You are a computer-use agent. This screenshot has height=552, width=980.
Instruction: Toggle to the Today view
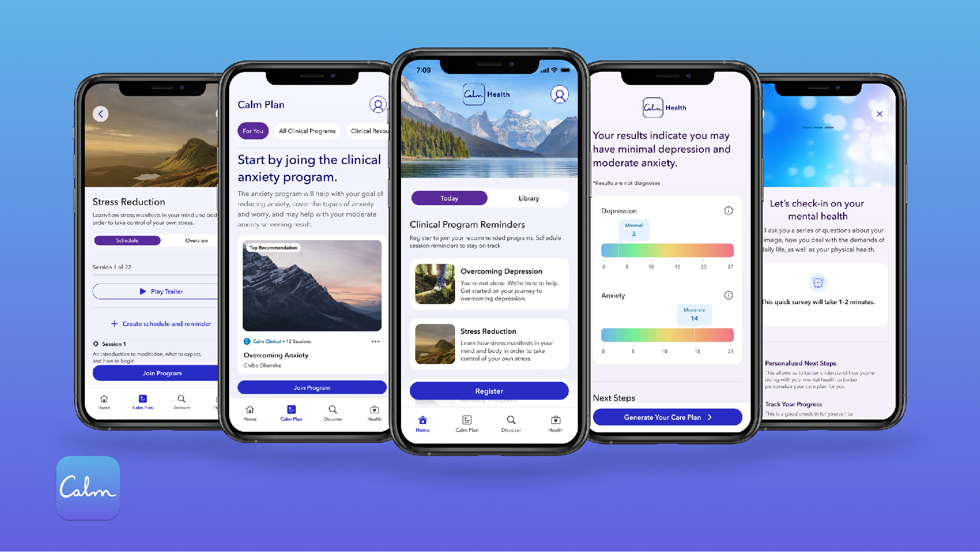click(450, 198)
